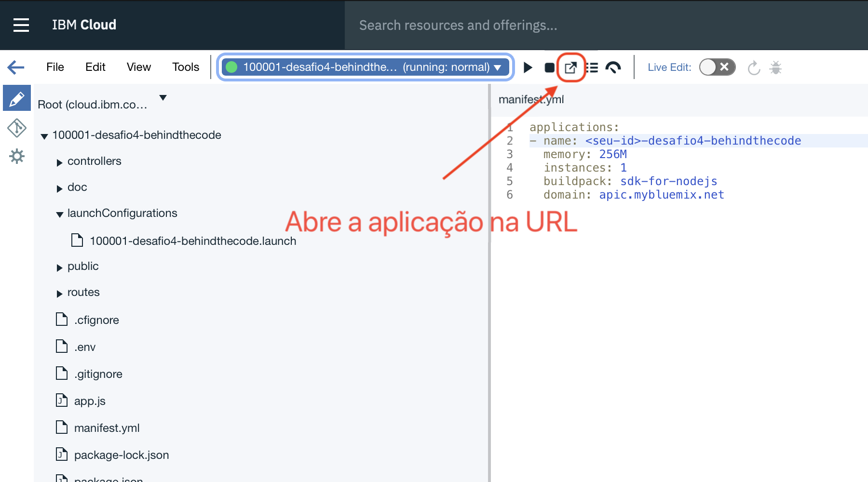Collapse the 100001-desafio4-behindthecode root folder
Viewport: 868px width, 482px height.
[44, 136]
